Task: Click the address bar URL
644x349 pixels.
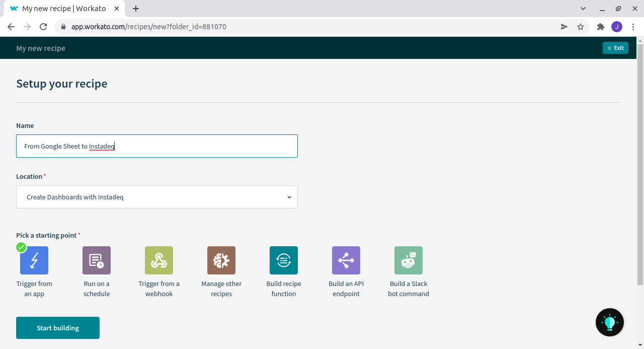Action: click(x=149, y=27)
